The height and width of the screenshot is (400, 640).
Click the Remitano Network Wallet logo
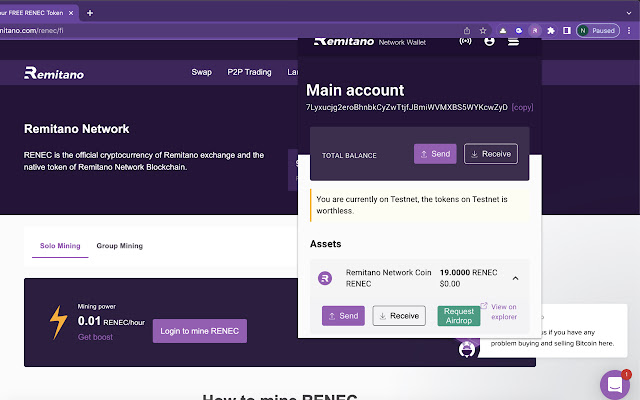tap(370, 42)
